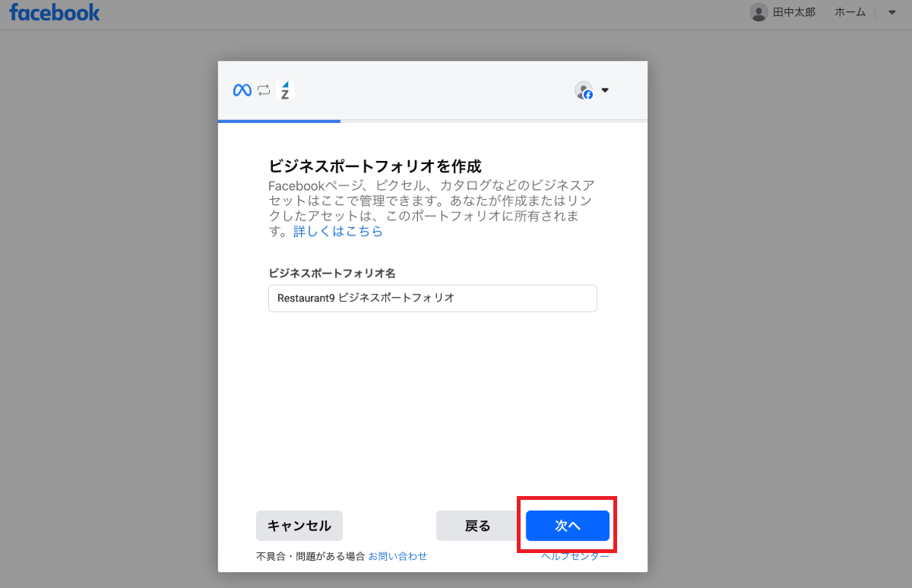Open the お問い合わせ link
This screenshot has width=912, height=588.
[x=397, y=556]
